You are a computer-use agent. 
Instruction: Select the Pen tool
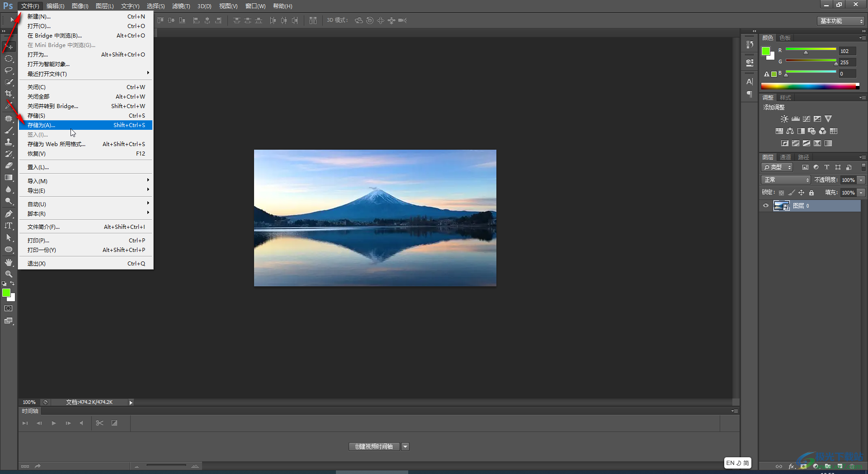[9, 213]
